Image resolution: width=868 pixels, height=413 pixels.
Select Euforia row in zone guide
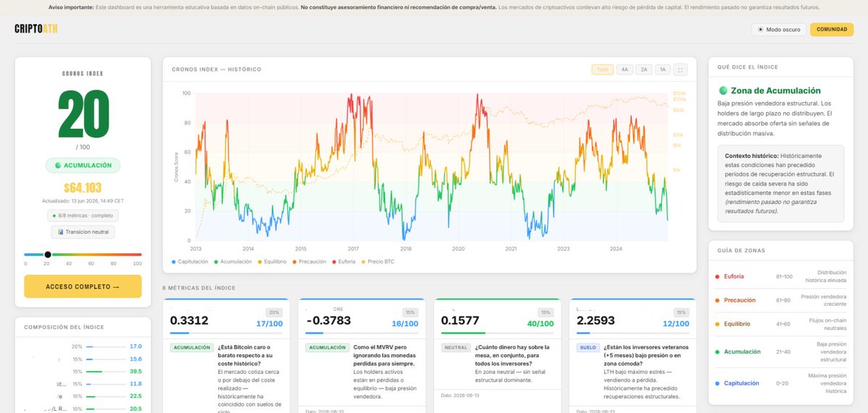click(x=780, y=276)
